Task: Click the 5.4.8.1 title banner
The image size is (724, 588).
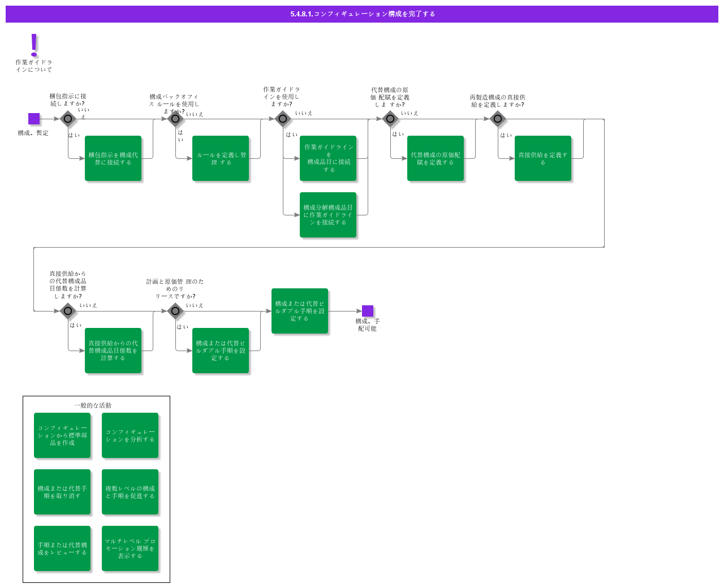Action: 362,14
